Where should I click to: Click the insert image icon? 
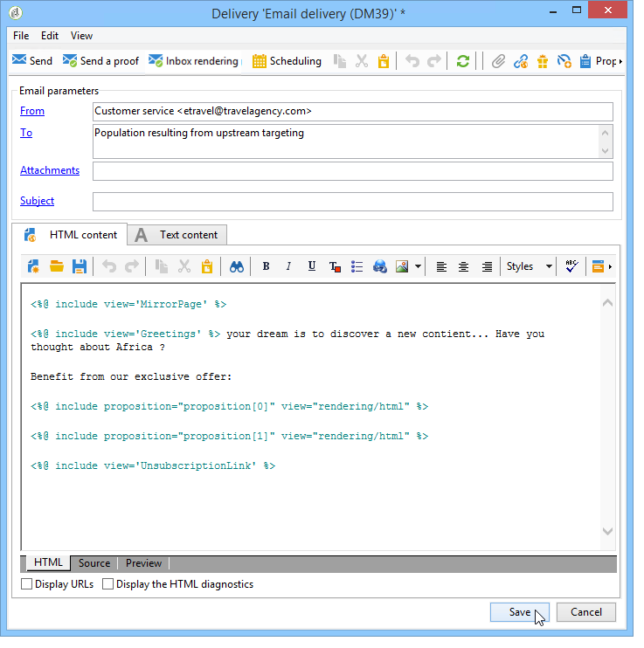pyautogui.click(x=402, y=266)
